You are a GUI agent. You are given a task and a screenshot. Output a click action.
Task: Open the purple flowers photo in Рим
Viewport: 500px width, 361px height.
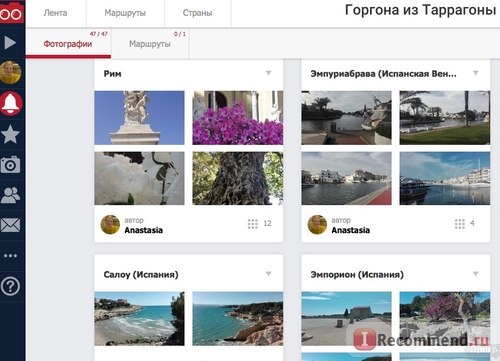tap(238, 118)
